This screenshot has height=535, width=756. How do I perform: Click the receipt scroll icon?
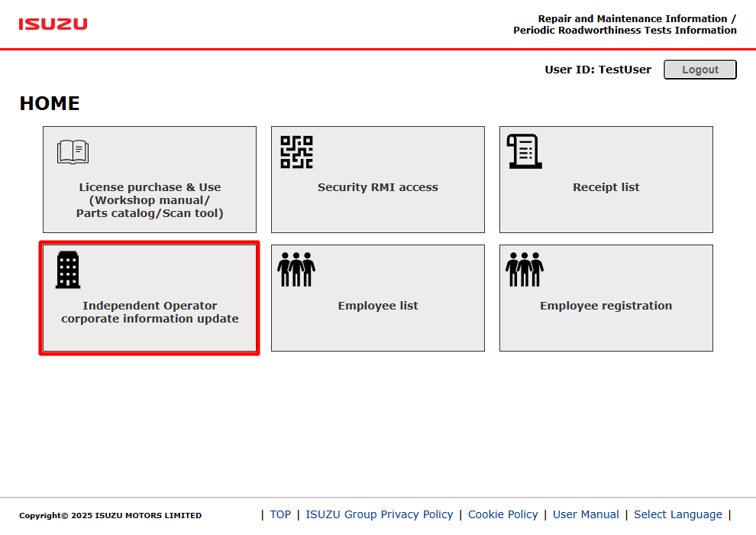tap(525, 151)
